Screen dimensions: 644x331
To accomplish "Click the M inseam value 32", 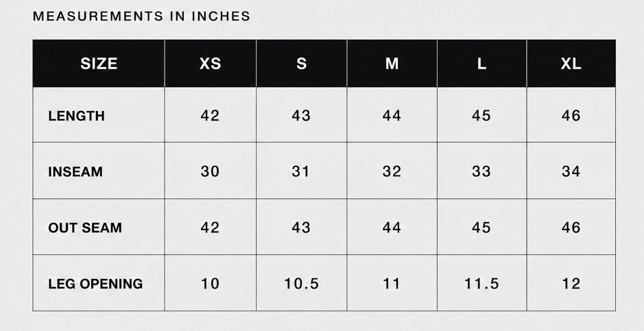I will pos(392,171).
